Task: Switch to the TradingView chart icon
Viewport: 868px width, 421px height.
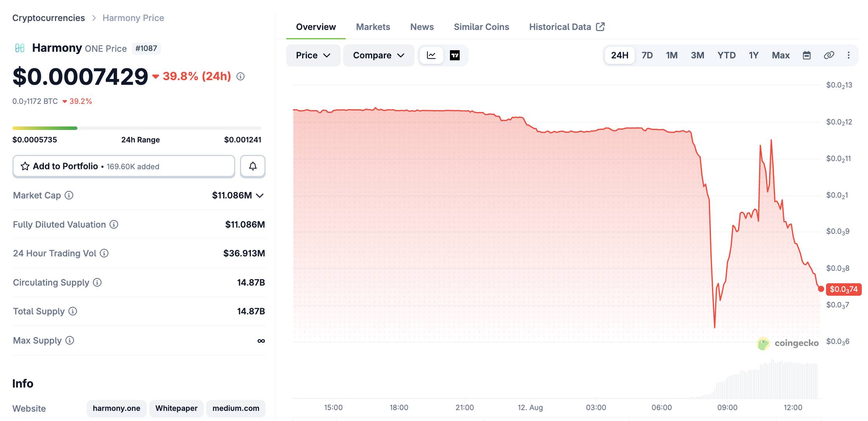Action: [455, 55]
